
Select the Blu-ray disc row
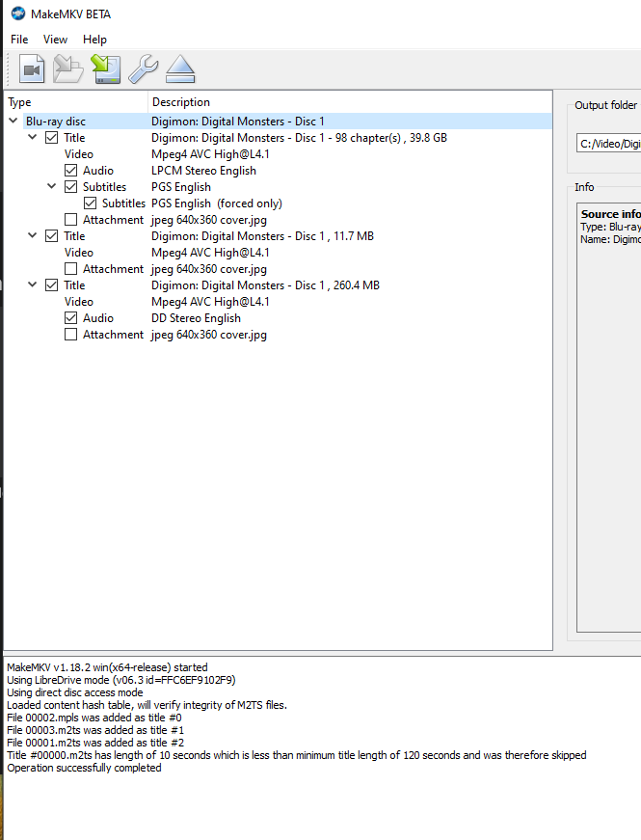(x=279, y=122)
